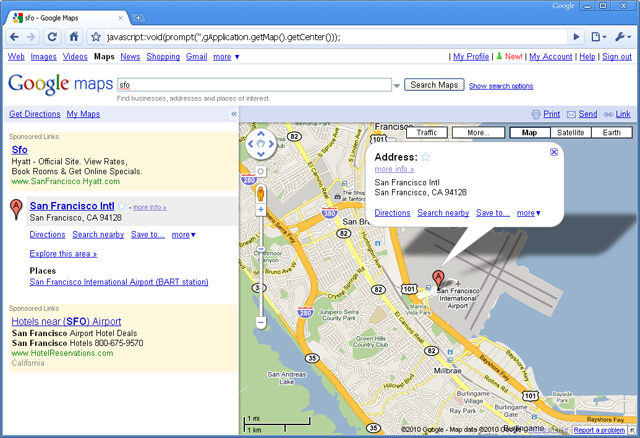Click the zoom slider handle
640x438 pixels.
pyautogui.click(x=261, y=249)
